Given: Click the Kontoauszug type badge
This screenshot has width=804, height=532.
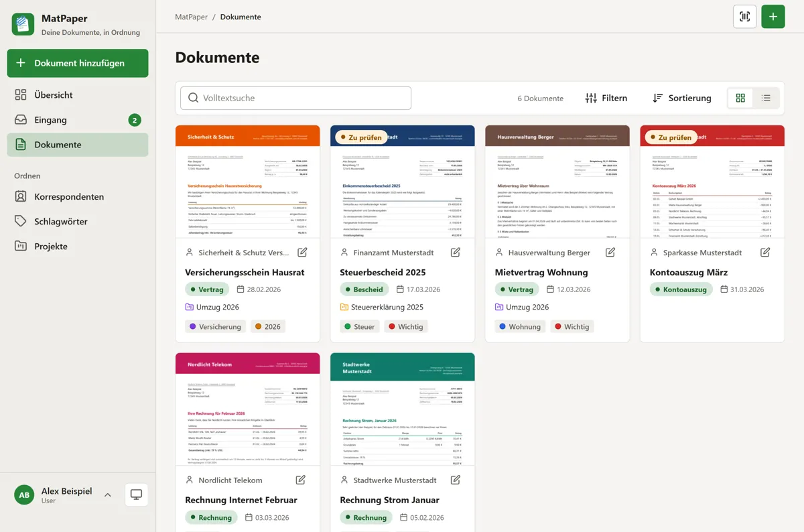Looking at the screenshot, I should 682,289.
